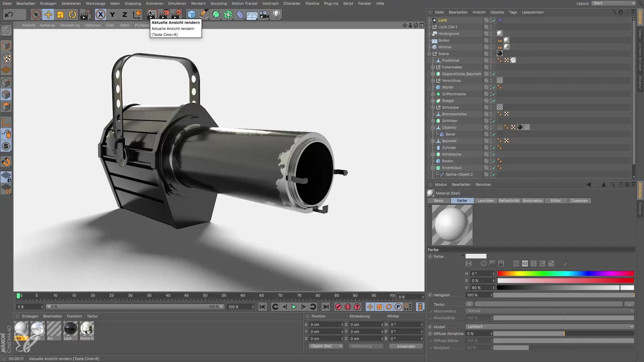This screenshot has height=362, width=644.
Task: Expand the Verschluss object
Action: tap(433, 80)
